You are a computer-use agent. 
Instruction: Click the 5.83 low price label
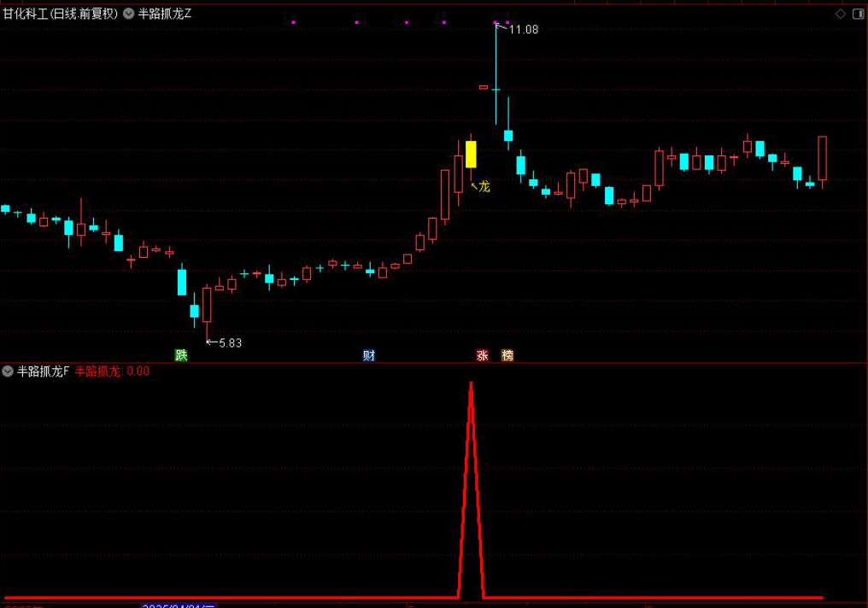(x=230, y=342)
